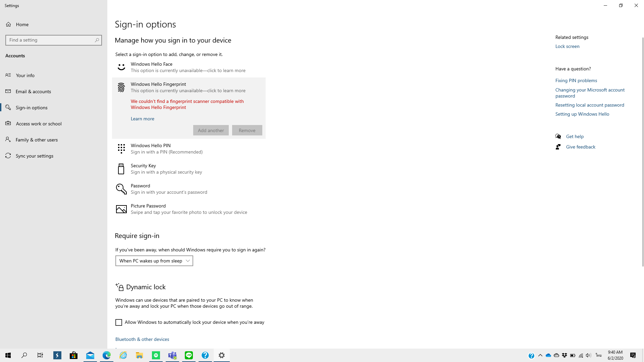Open Changing your Microsoft account password link
Image resolution: width=644 pixels, height=362 pixels.
point(590,93)
